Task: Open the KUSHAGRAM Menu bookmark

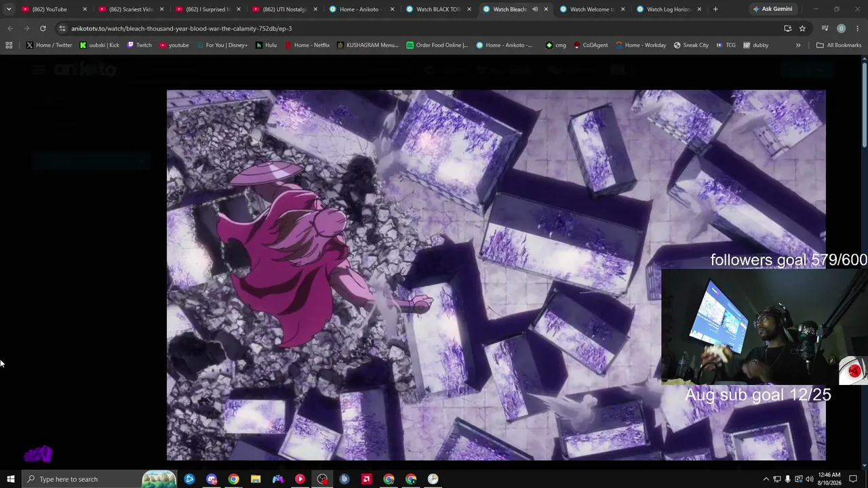Action: coord(368,45)
